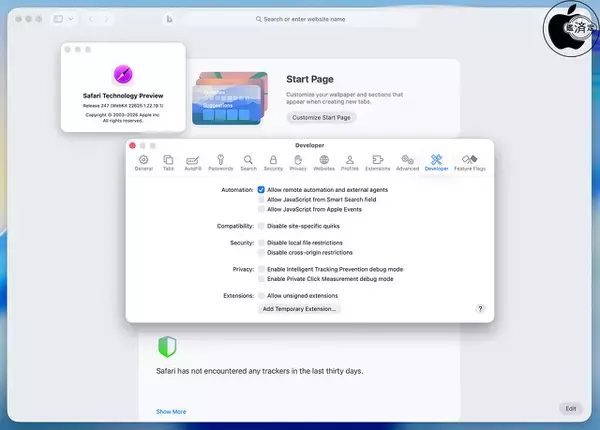This screenshot has height=430, width=600.
Task: Click the green privacy shield icon
Action: tap(167, 347)
